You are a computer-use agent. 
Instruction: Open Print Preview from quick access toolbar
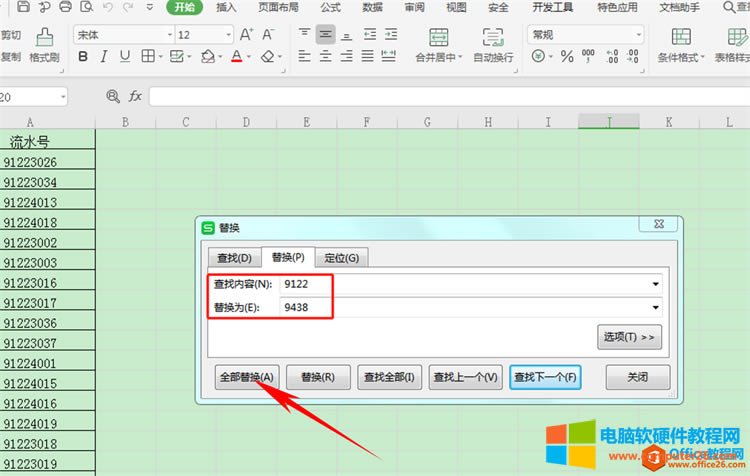click(x=87, y=6)
